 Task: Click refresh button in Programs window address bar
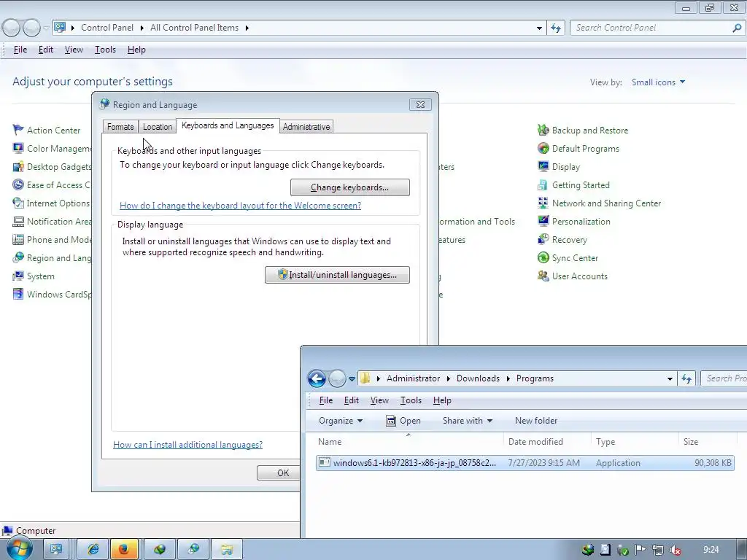coord(686,378)
